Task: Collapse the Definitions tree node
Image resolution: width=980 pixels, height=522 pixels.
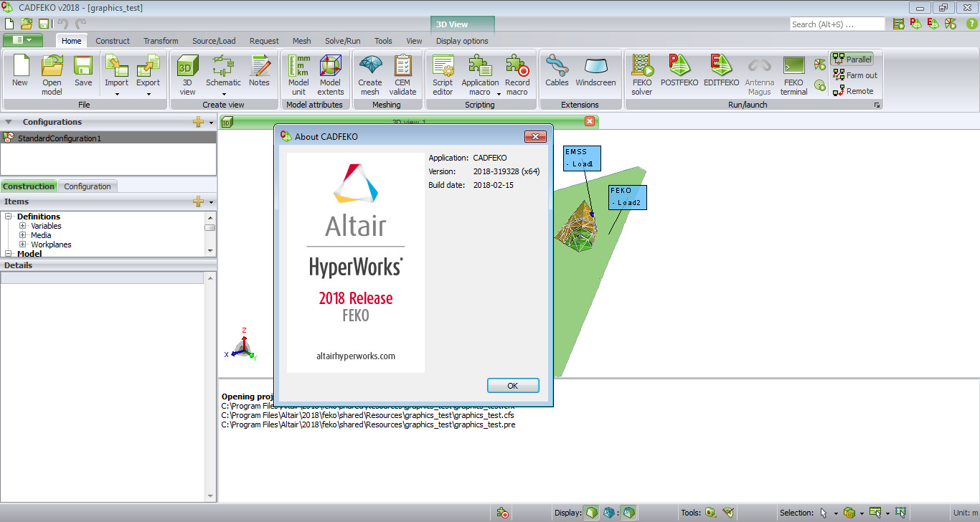Action: [9, 217]
